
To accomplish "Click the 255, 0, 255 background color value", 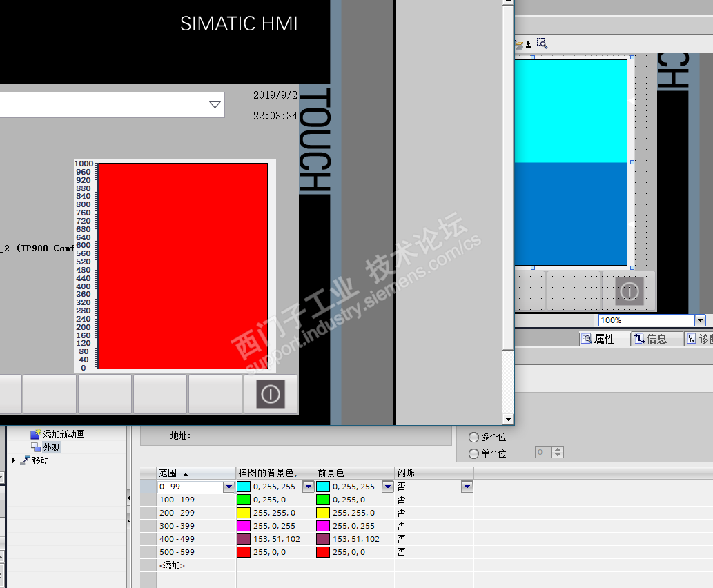I will 274,526.
